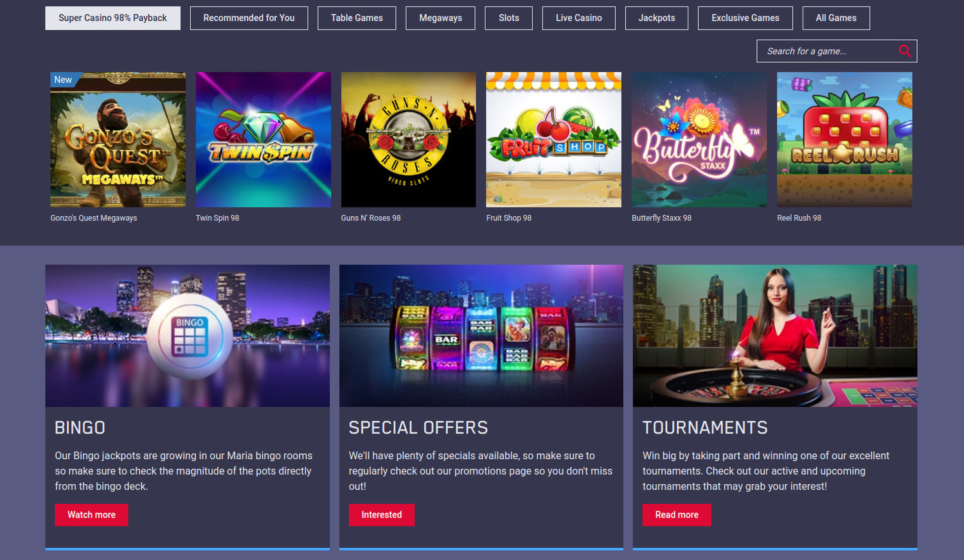Select the Fruit Shop 98 game image
Viewport: 964px width, 560px height.
(554, 139)
